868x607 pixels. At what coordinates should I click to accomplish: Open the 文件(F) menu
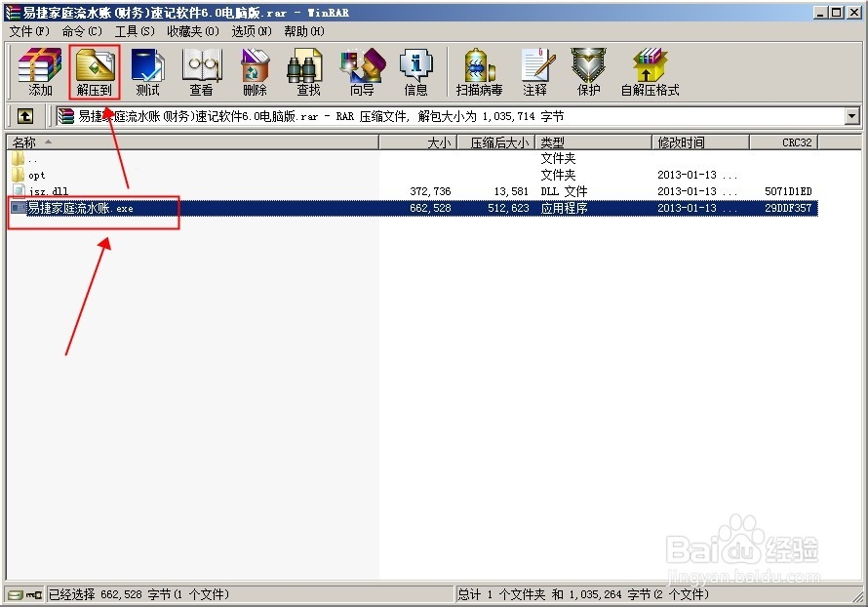pyautogui.click(x=29, y=31)
